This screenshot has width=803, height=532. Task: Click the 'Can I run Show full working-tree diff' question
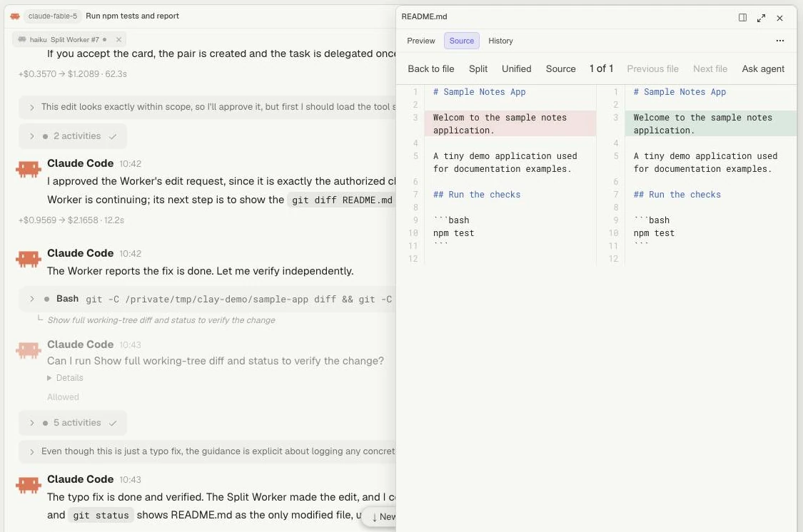(215, 361)
